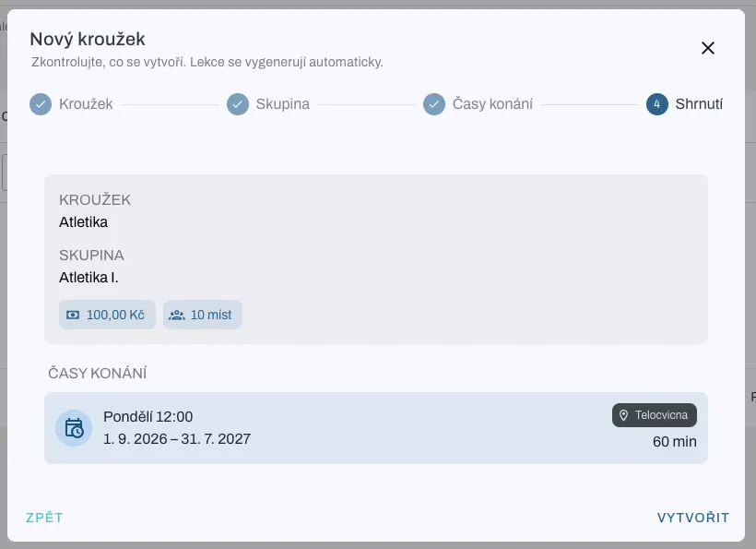Close the Nový kroužek dialog

tap(707, 48)
